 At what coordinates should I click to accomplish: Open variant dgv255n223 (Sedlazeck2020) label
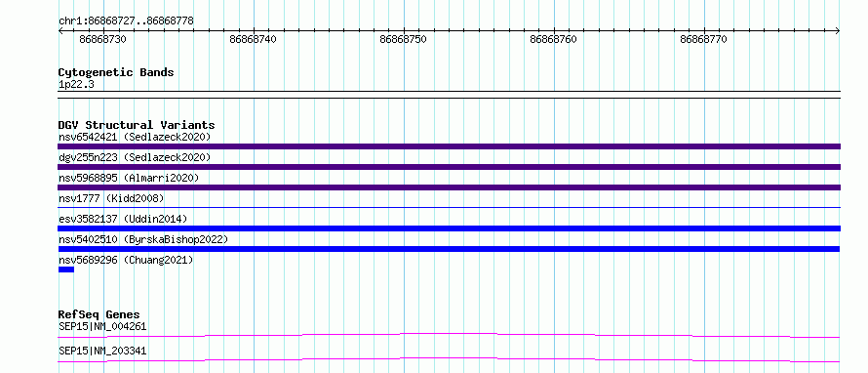tap(135, 157)
